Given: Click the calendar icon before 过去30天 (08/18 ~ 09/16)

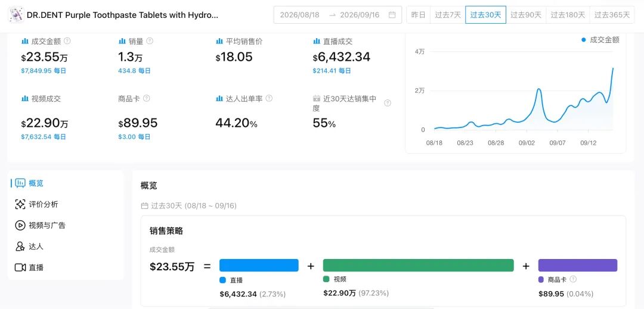Looking at the screenshot, I should tap(144, 206).
